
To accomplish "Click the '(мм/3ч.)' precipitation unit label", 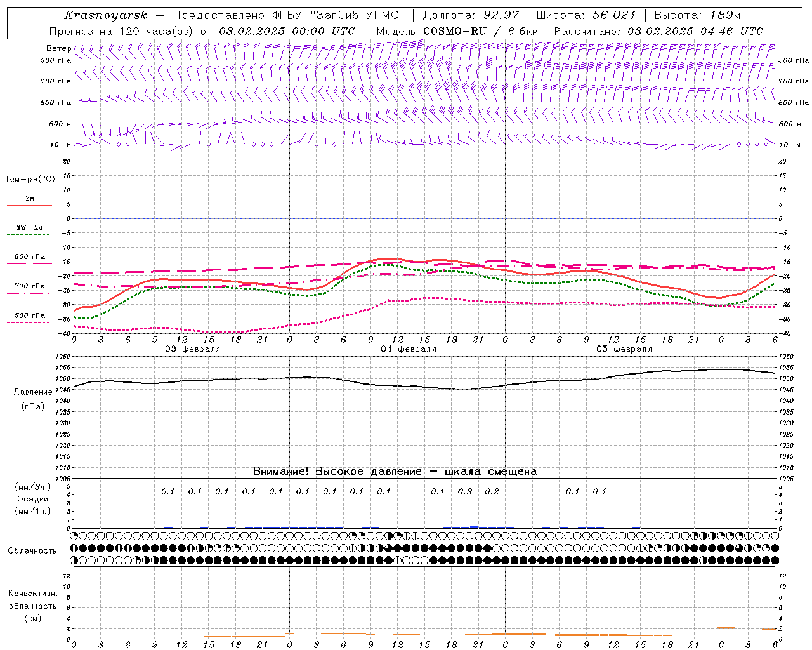I will [x=33, y=487].
